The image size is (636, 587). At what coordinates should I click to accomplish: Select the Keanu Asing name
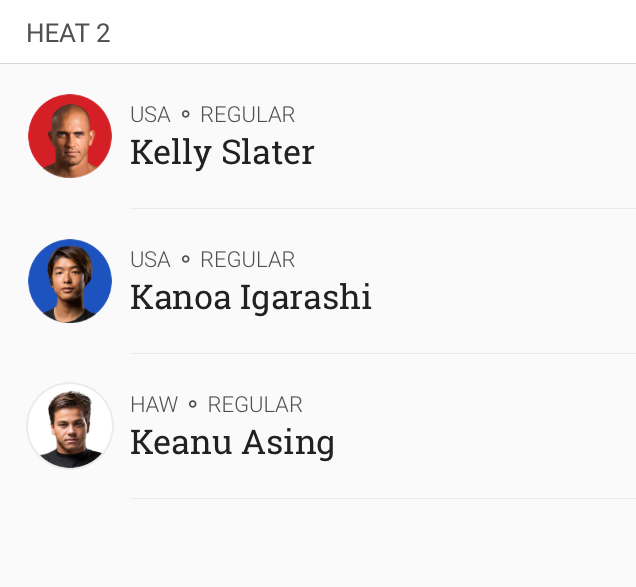coord(232,442)
